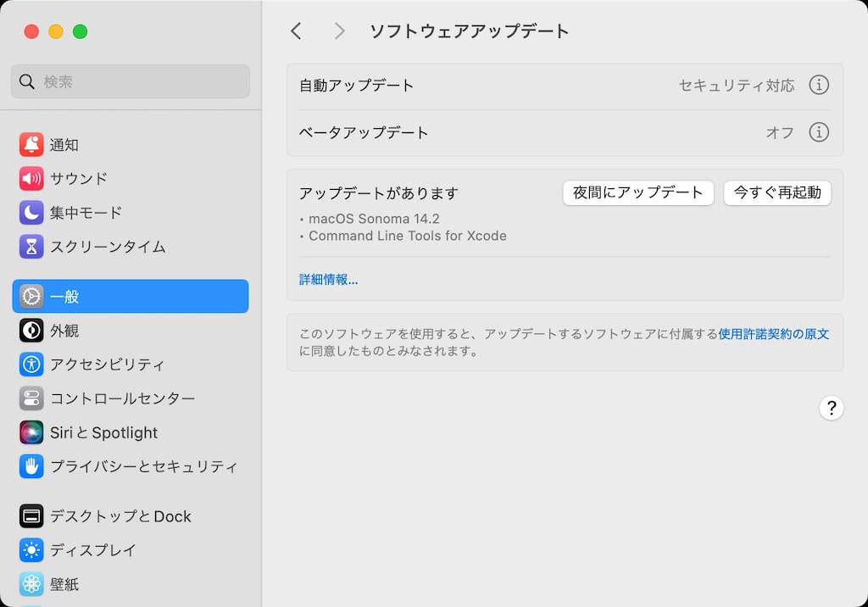This screenshot has height=607, width=868.
Task: Click the magnifying glass search icon
Action: pyautogui.click(x=26, y=81)
